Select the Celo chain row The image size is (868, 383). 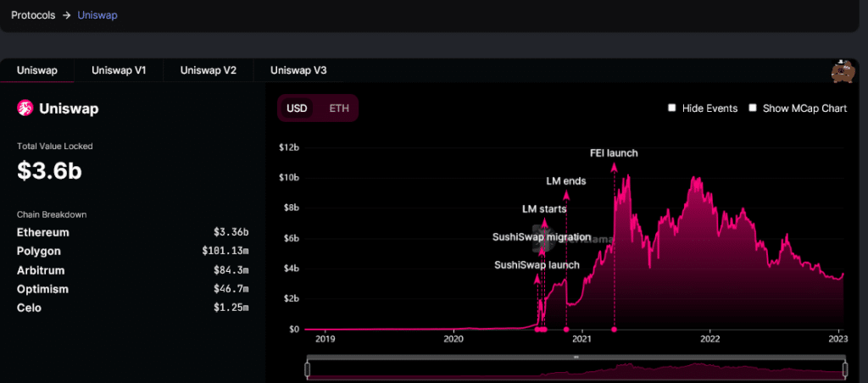point(133,308)
